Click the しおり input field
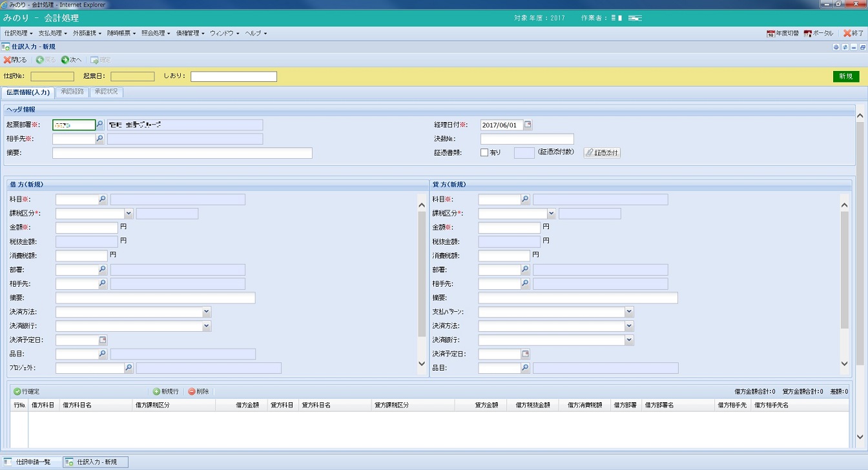The image size is (868, 470). pyautogui.click(x=233, y=76)
